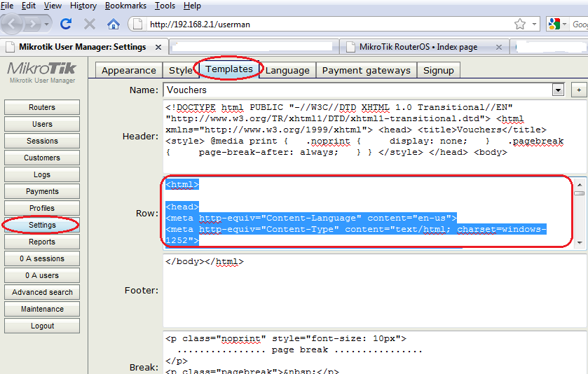The width and height of the screenshot is (588, 374).
Task: Select the Language settings tab
Action: pos(287,71)
